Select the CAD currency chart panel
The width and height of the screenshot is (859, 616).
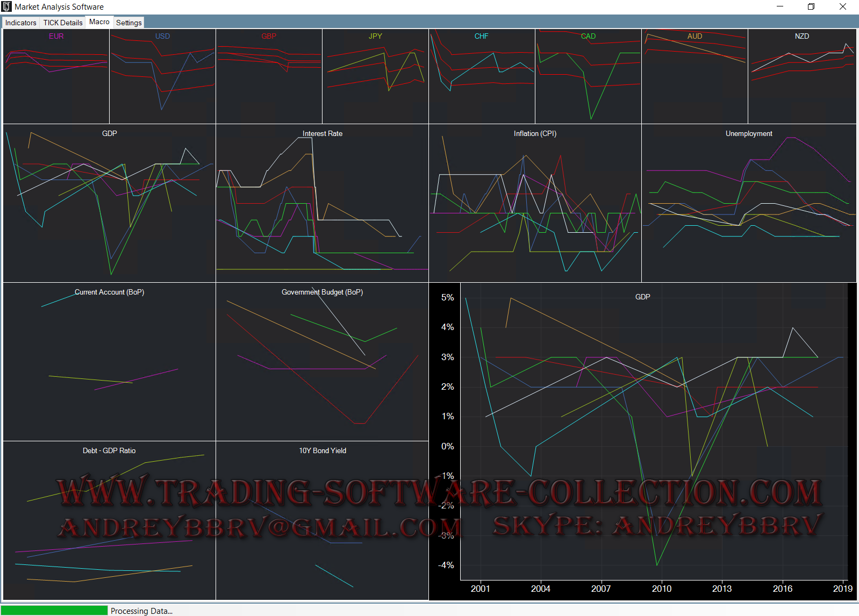(x=588, y=76)
